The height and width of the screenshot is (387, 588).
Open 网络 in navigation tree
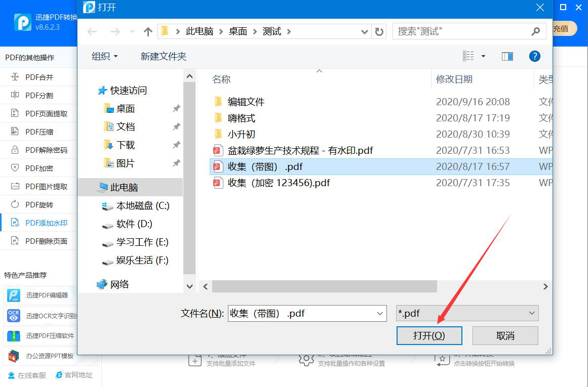[113, 284]
